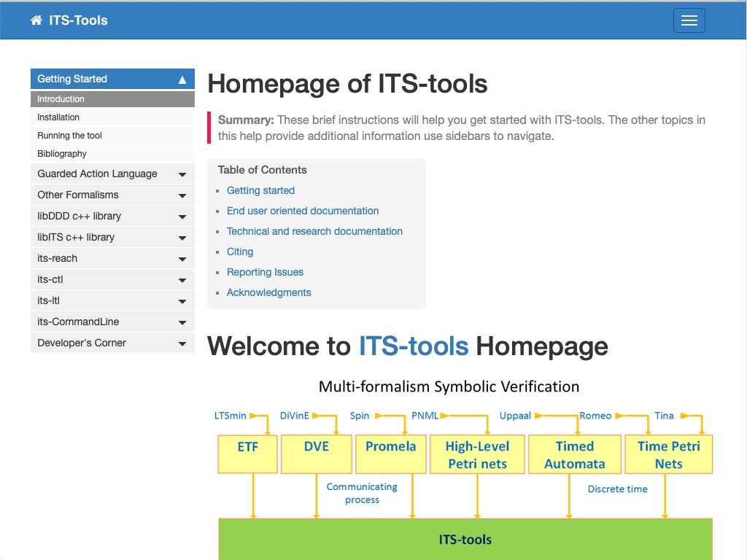Jump to Getting started TOC link
747x560 pixels.
(260, 190)
